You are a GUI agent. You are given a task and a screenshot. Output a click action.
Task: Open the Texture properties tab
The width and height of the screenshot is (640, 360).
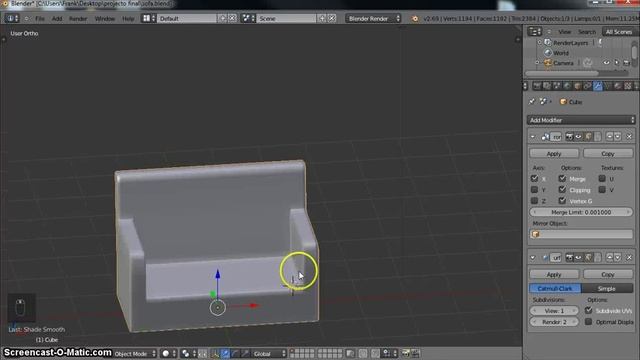628,86
